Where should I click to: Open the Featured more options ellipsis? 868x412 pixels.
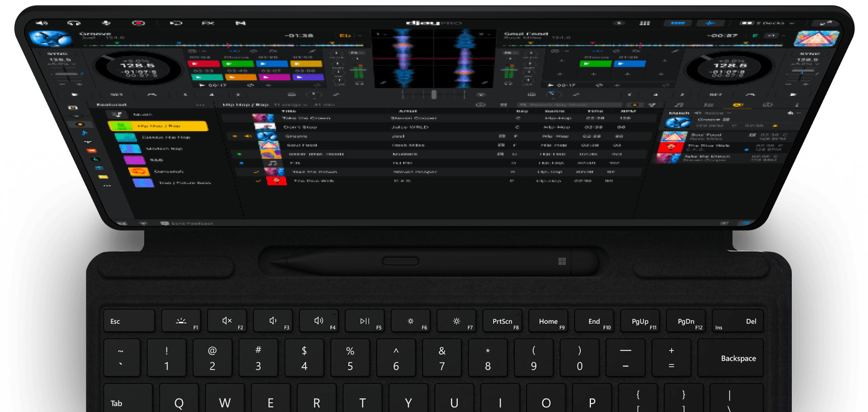[x=200, y=105]
